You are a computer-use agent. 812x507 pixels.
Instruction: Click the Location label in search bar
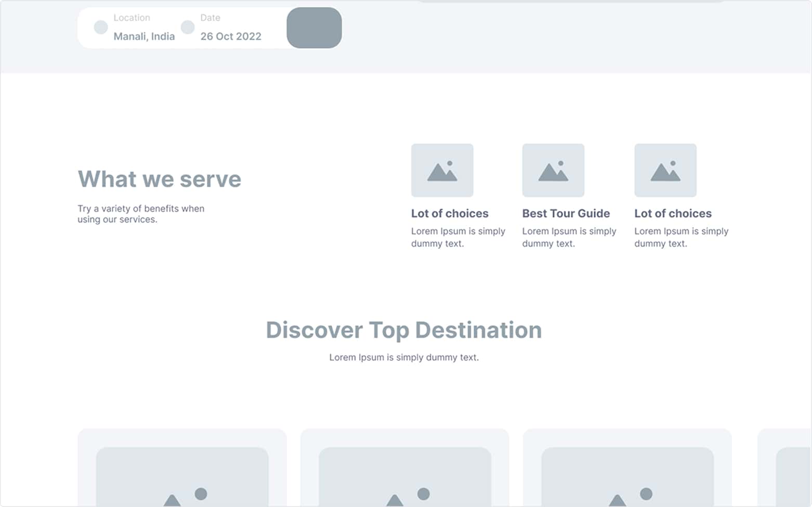click(x=132, y=18)
